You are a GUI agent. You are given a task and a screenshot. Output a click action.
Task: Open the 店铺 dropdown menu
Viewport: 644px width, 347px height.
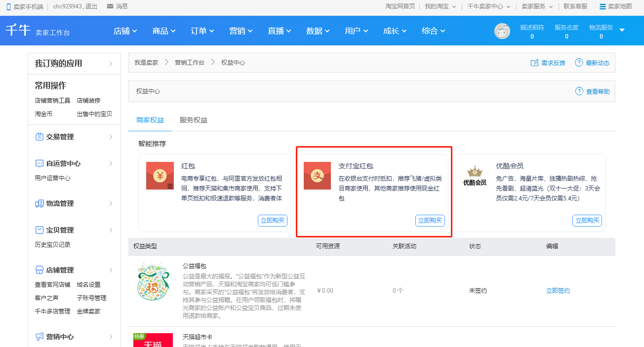125,31
